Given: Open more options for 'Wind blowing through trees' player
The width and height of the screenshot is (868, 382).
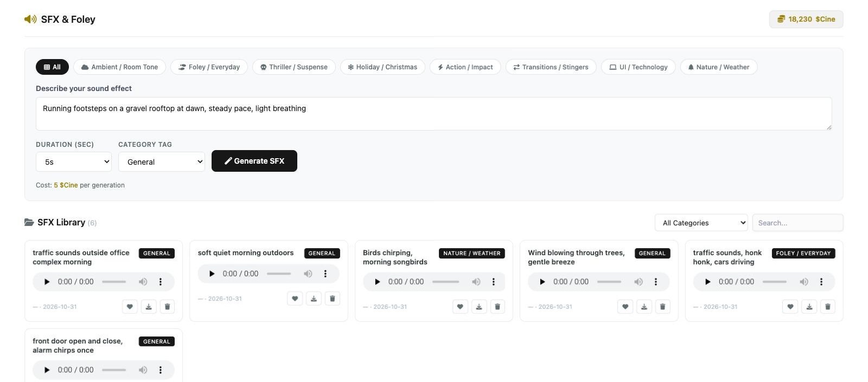Looking at the screenshot, I should click(656, 282).
